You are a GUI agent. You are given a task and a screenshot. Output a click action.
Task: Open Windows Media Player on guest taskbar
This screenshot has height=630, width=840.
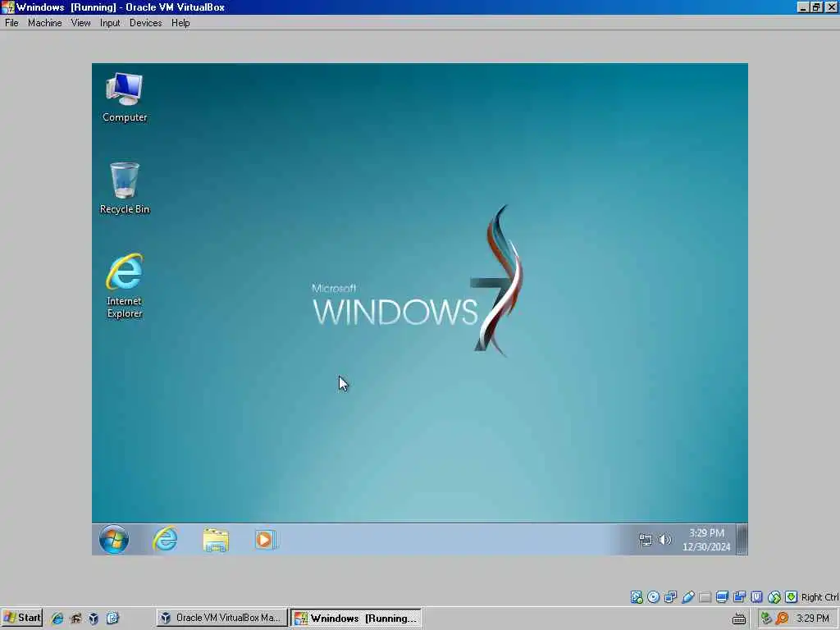266,540
